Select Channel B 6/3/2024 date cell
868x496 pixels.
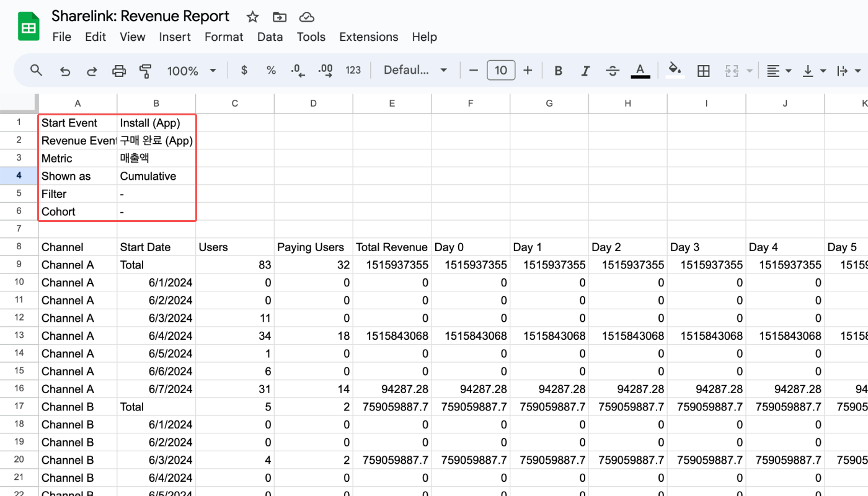[156, 460]
